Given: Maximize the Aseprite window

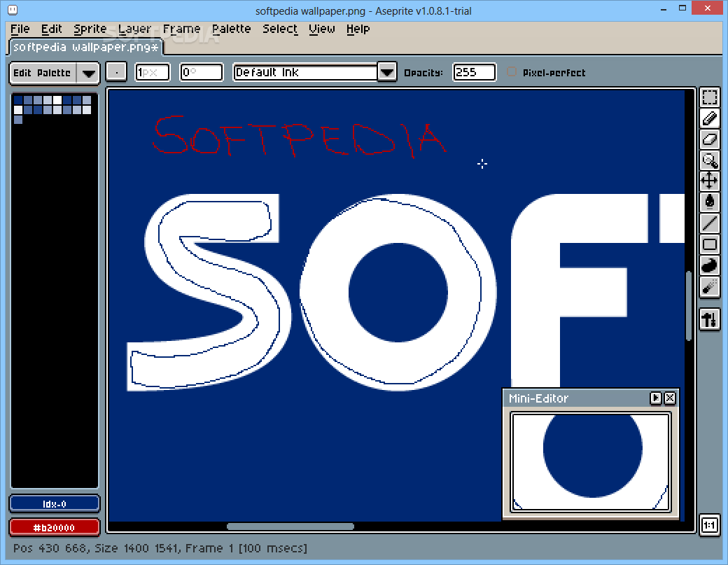Looking at the screenshot, I should (x=682, y=8).
